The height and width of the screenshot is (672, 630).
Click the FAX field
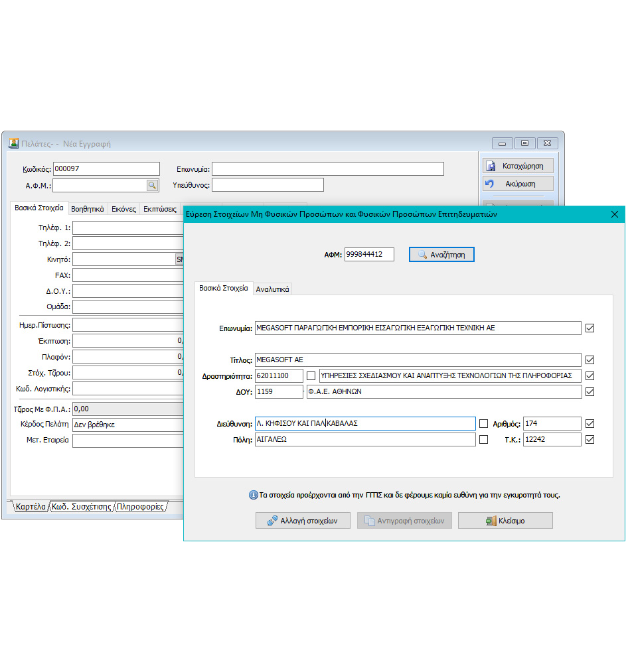click(x=128, y=275)
